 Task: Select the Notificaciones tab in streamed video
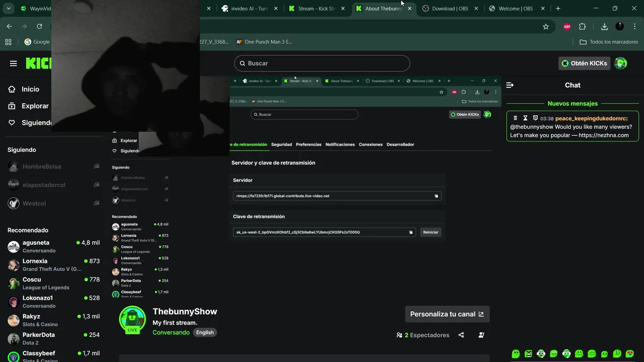340,145
